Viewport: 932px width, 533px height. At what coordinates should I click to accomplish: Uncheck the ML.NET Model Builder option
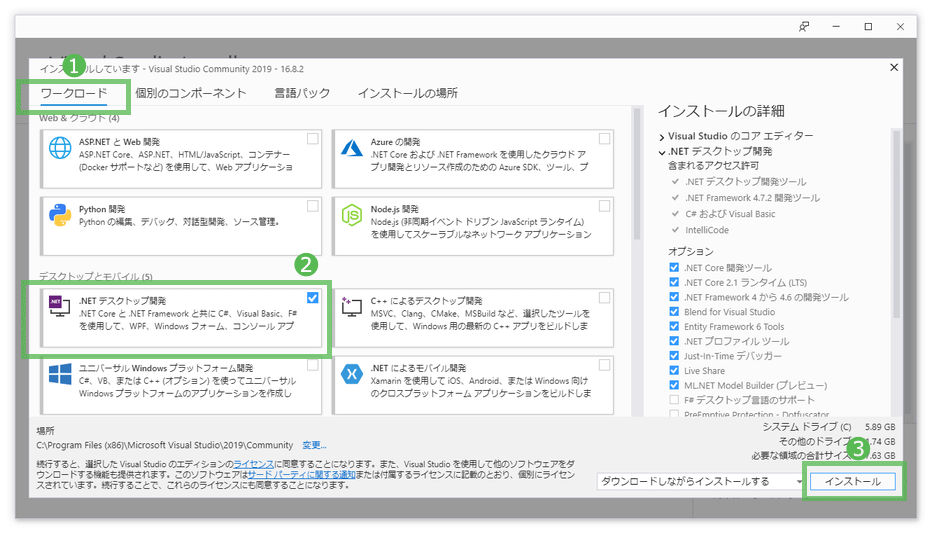point(674,385)
